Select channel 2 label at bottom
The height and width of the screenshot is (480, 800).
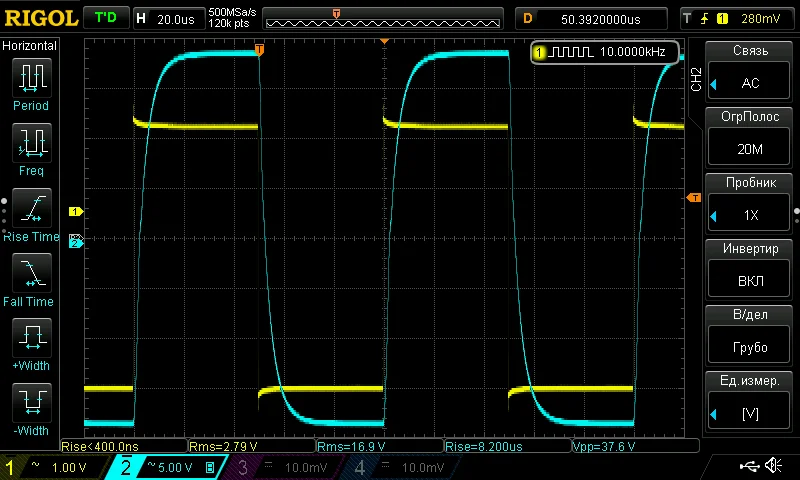point(126,467)
